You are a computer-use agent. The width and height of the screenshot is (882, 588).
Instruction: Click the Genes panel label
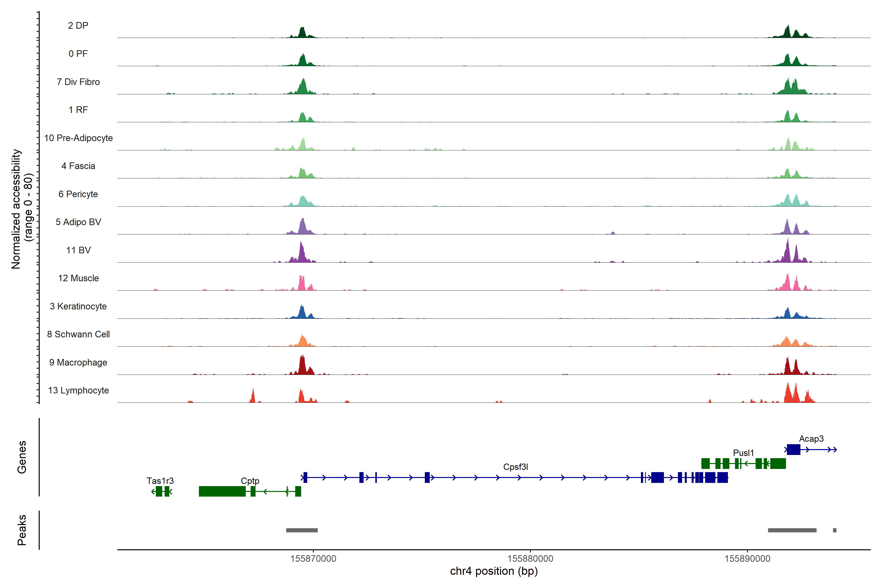coord(22,457)
